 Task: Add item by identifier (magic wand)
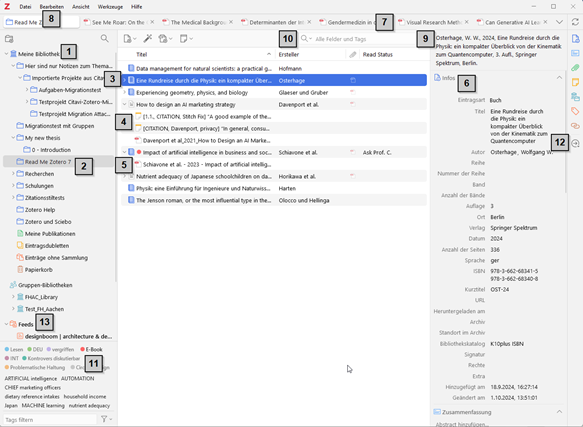tap(148, 39)
